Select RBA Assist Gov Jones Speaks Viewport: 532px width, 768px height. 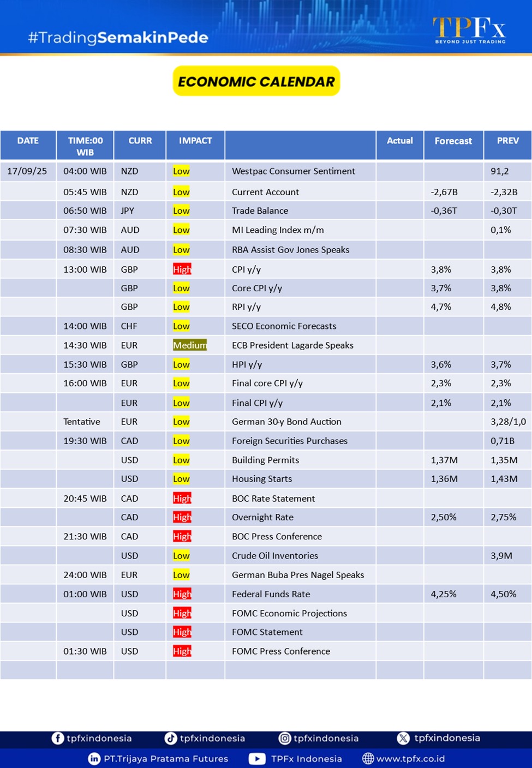[290, 250]
